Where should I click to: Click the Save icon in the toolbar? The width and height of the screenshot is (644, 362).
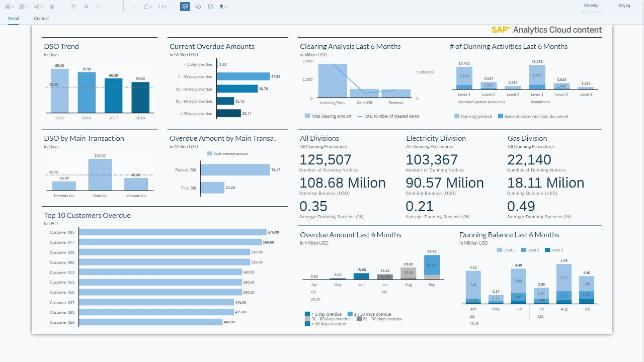click(x=8, y=7)
